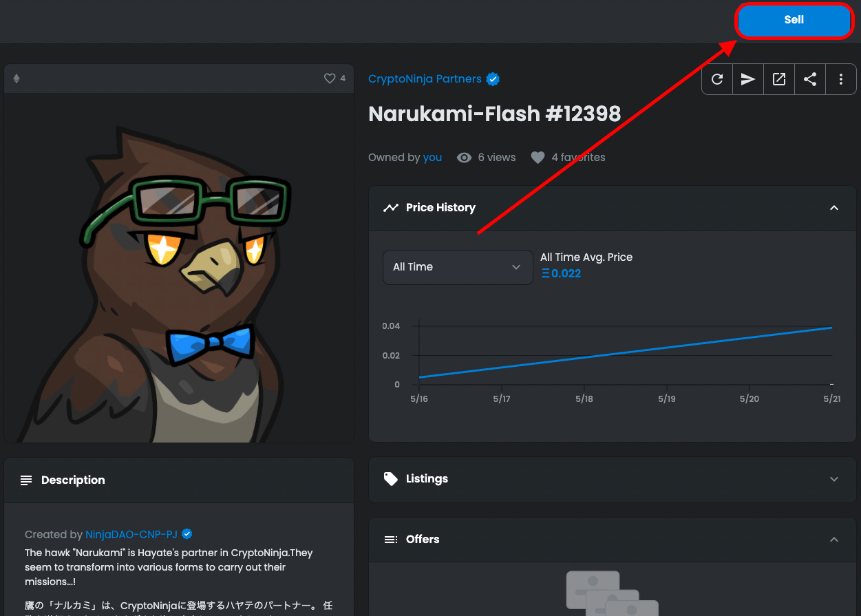Image resolution: width=861 pixels, height=616 pixels.
Task: Click the Ethereum logo above the NFT image
Action: tap(17, 78)
